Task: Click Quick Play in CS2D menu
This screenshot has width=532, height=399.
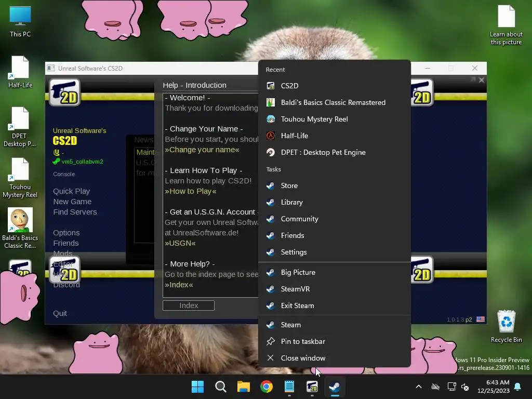Action: [71, 191]
